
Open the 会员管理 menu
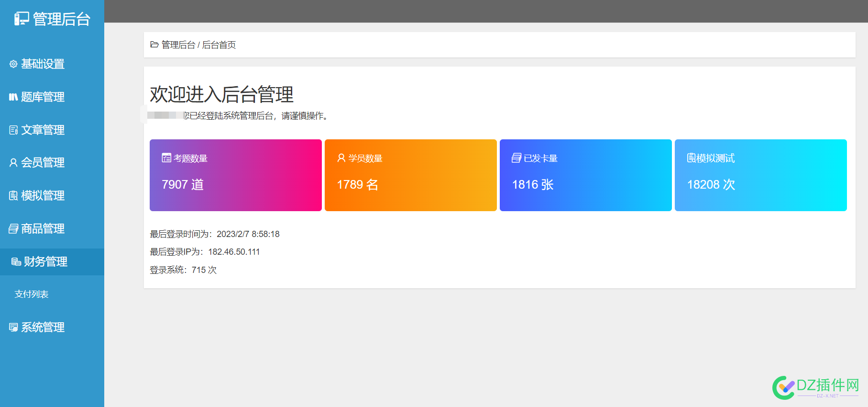[52, 162]
